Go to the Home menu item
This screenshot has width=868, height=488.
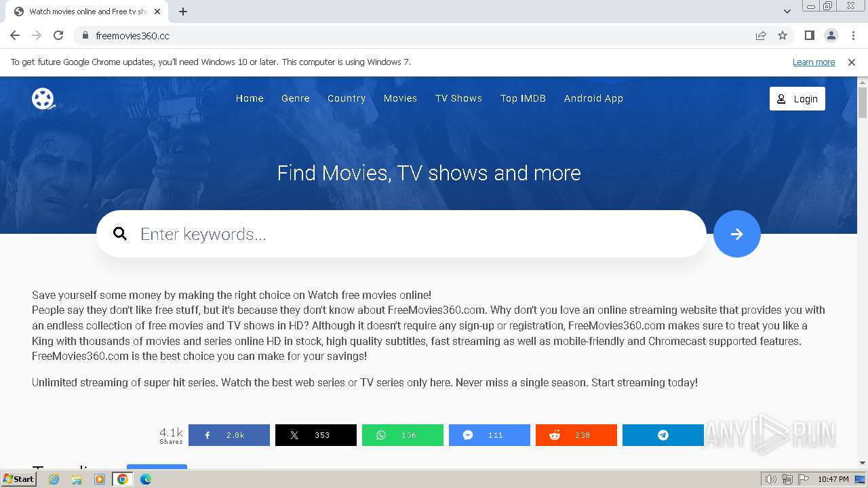point(250,98)
